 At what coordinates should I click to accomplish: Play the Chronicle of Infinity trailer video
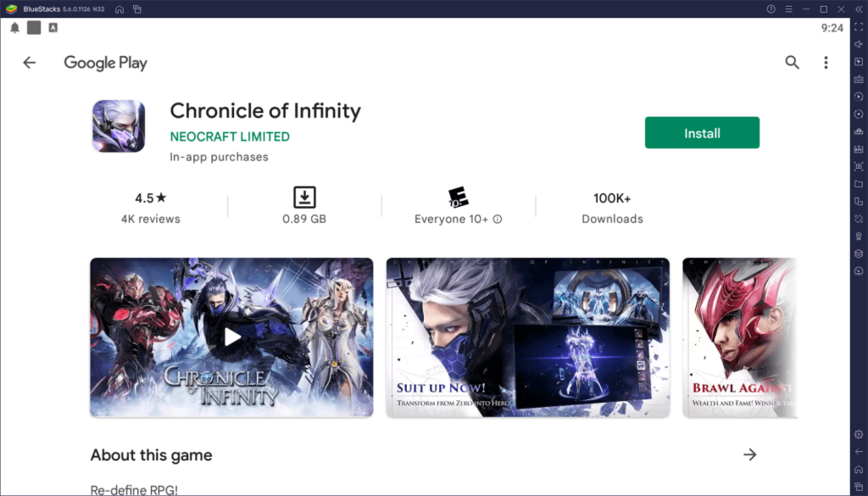(231, 337)
